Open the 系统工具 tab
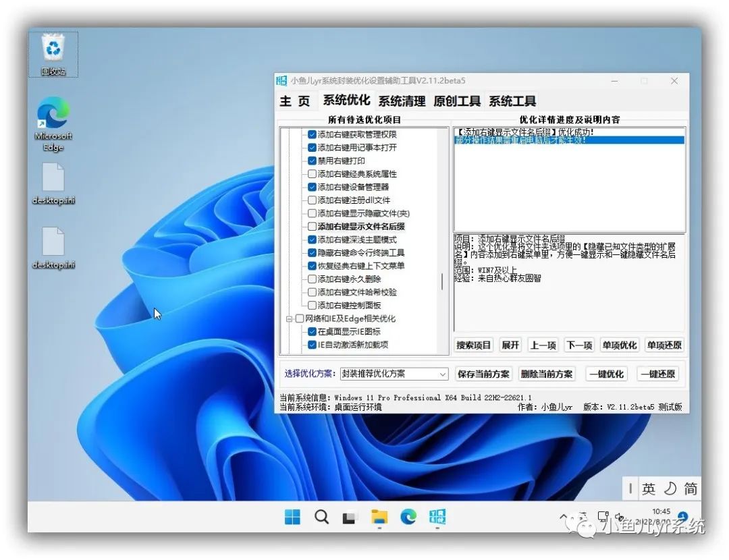Viewport: 729px width, 560px height. click(x=512, y=101)
